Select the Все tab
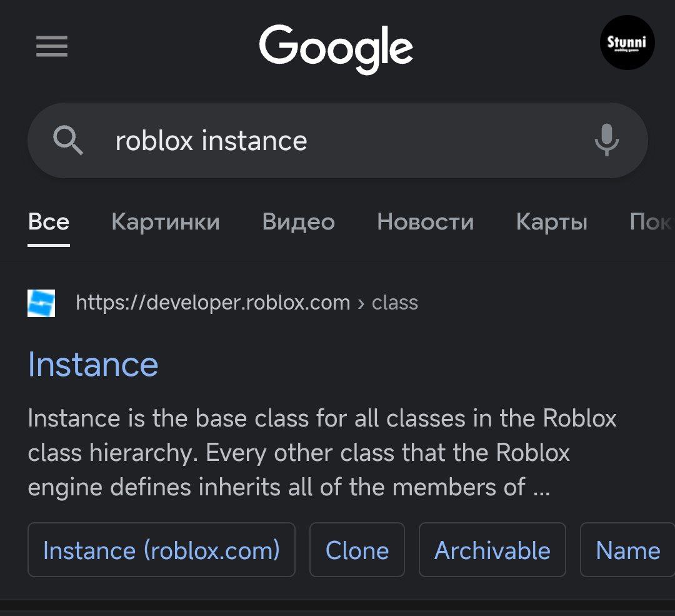 point(49,222)
